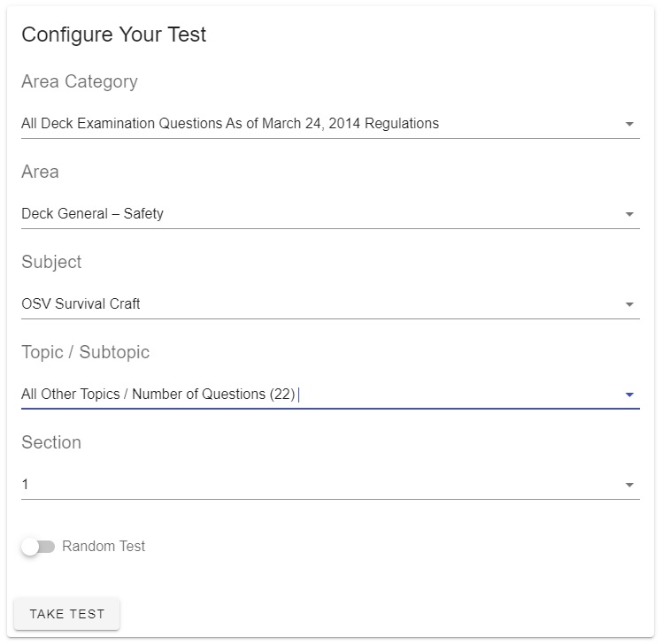The height and width of the screenshot is (644, 663).
Task: Click the Topic / Subtopic label
Action: pyautogui.click(x=85, y=352)
